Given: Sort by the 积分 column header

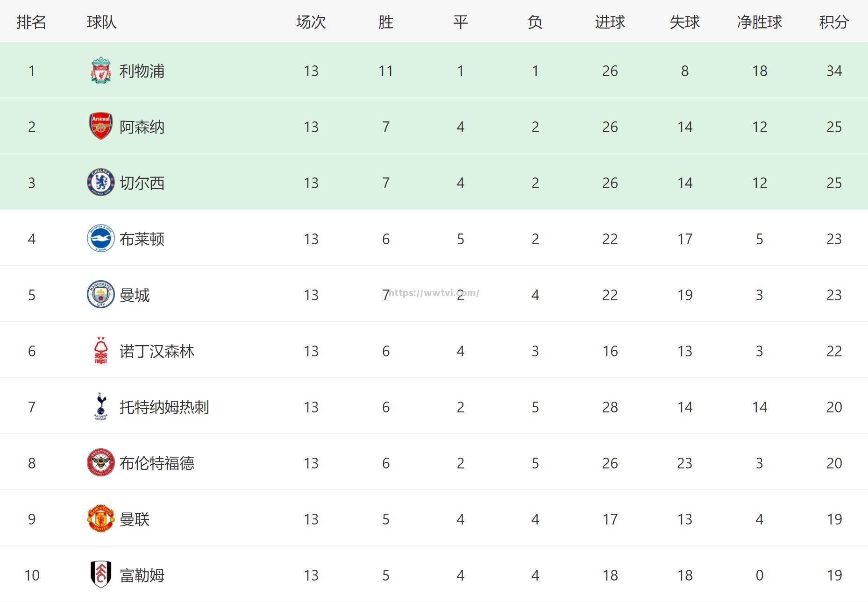Looking at the screenshot, I should [834, 22].
